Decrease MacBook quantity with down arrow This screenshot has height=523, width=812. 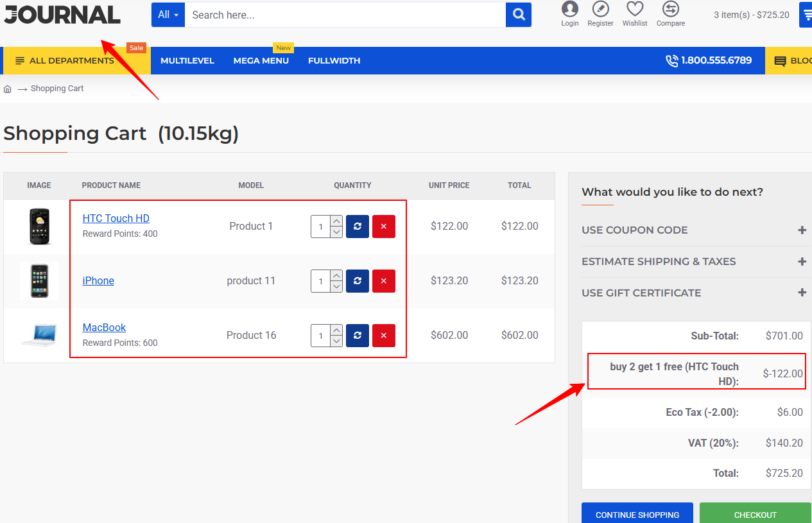[x=336, y=341]
